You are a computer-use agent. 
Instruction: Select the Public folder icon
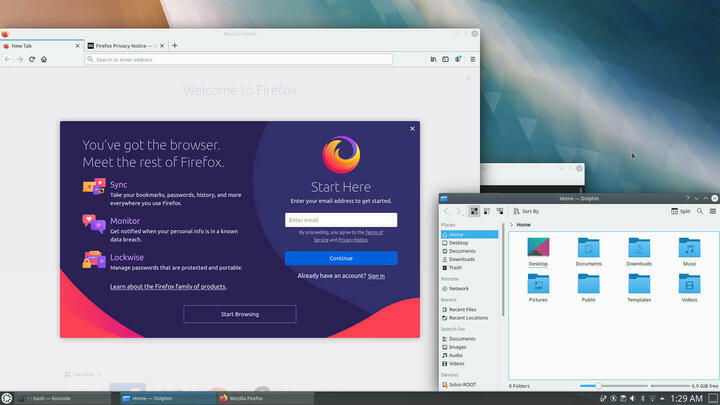tap(589, 288)
